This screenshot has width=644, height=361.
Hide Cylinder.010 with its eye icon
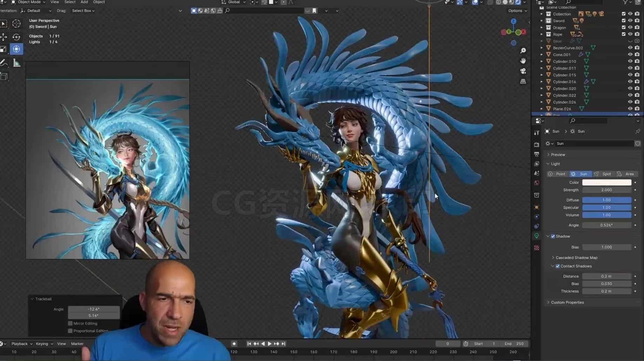click(630, 61)
